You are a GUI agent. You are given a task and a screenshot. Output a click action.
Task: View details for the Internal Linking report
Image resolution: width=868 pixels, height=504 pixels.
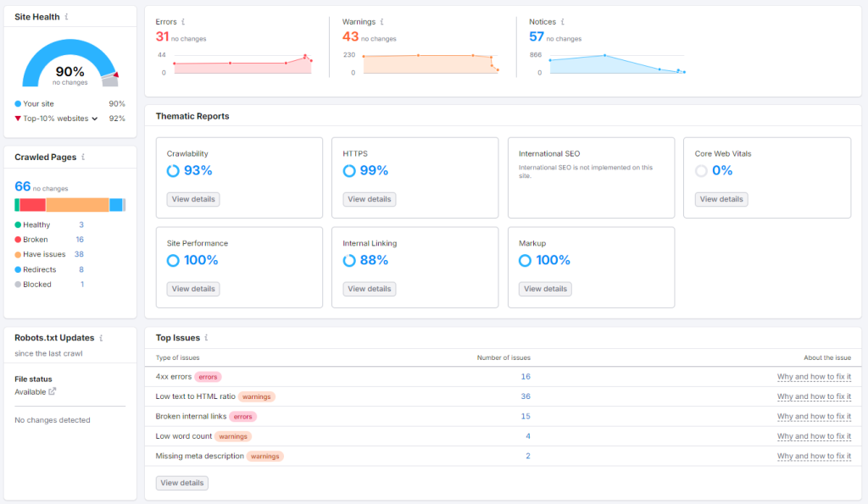370,289
